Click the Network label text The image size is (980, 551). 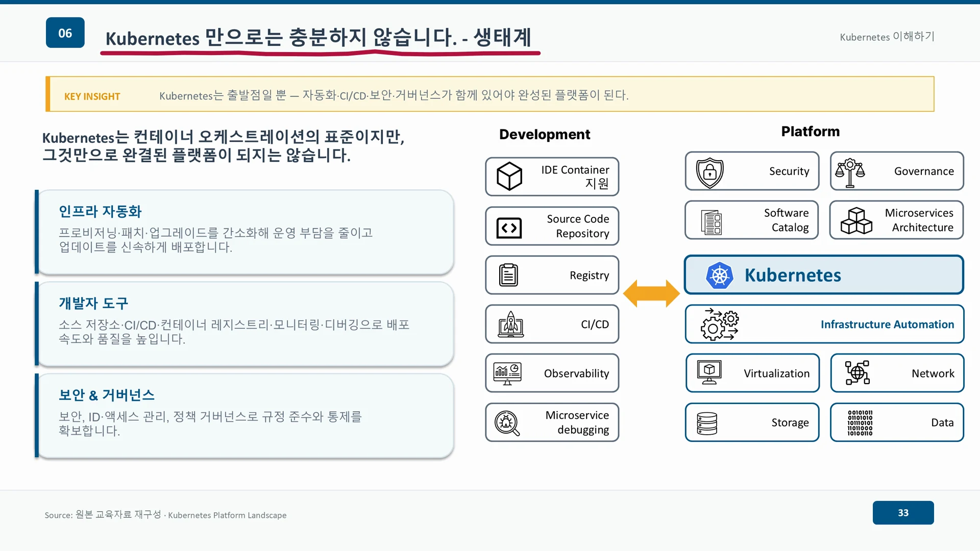tap(933, 373)
